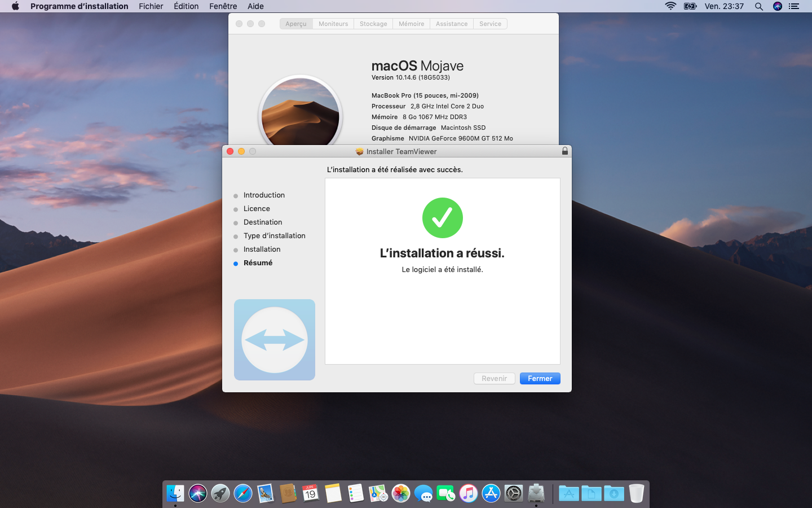Click the Ven. 23:37 clock in menu bar
This screenshot has height=508, width=812.
tap(724, 6)
